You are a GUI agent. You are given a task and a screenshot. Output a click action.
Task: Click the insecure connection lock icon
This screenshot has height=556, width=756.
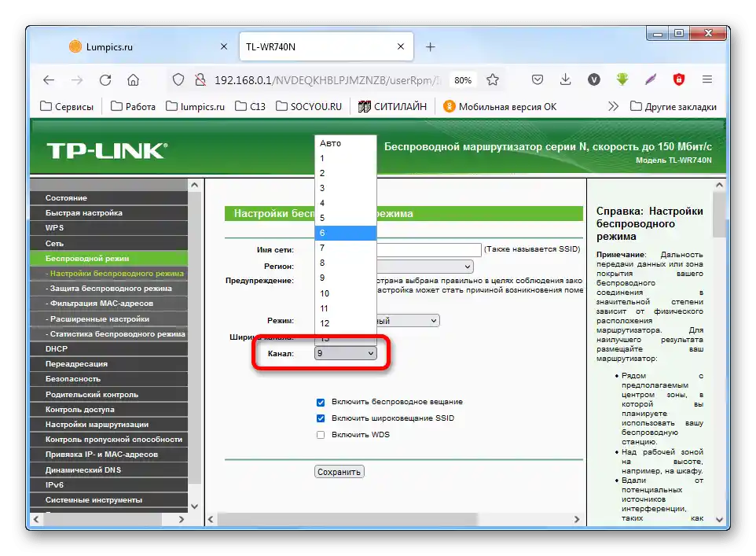coord(200,80)
